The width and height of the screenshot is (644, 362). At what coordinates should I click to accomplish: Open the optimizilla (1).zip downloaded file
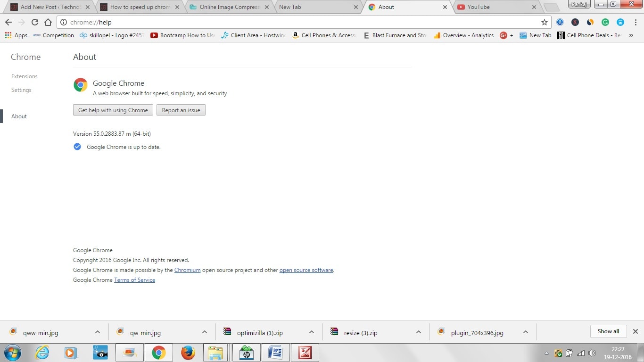[260, 333]
